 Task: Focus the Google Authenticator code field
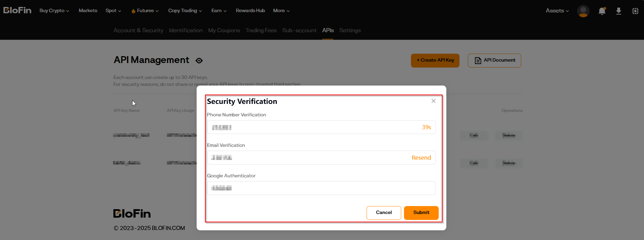click(x=321, y=188)
